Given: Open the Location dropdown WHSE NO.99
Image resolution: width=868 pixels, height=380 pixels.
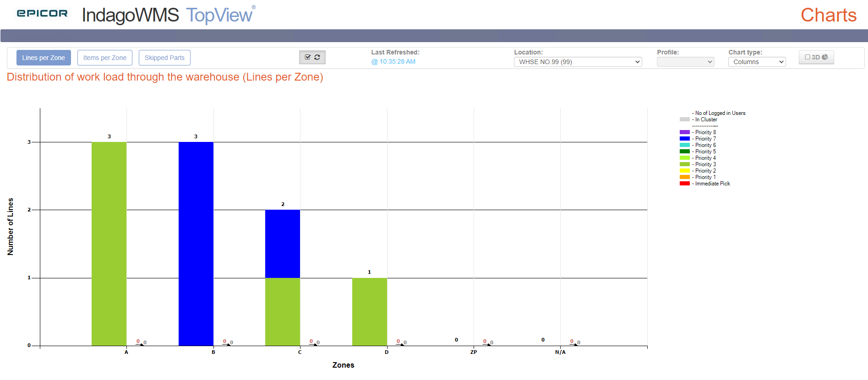Looking at the screenshot, I should click(x=578, y=62).
